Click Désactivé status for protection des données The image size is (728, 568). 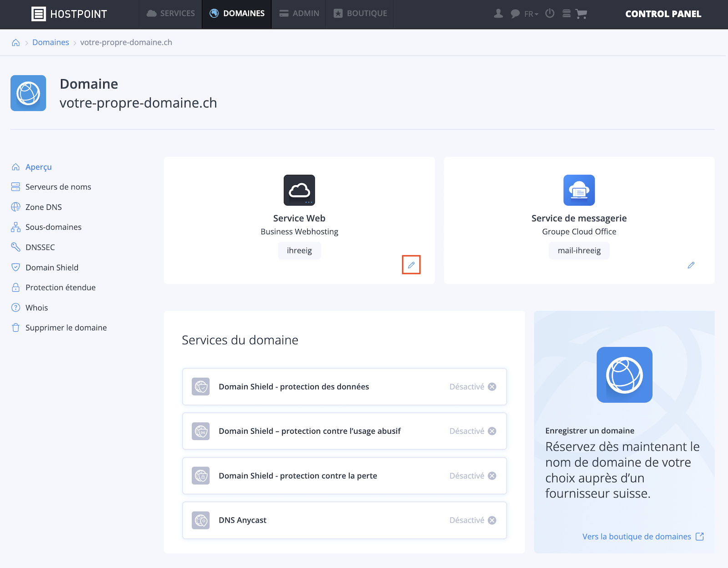473,387
